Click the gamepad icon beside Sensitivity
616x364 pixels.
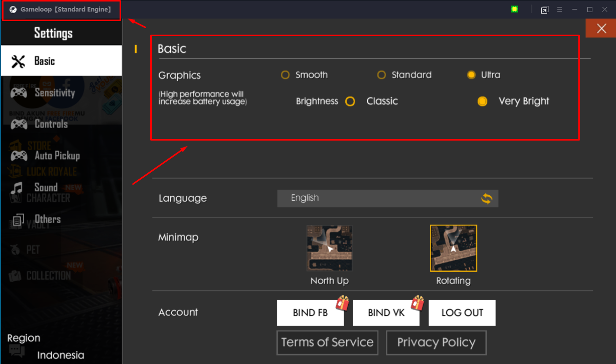coord(19,93)
